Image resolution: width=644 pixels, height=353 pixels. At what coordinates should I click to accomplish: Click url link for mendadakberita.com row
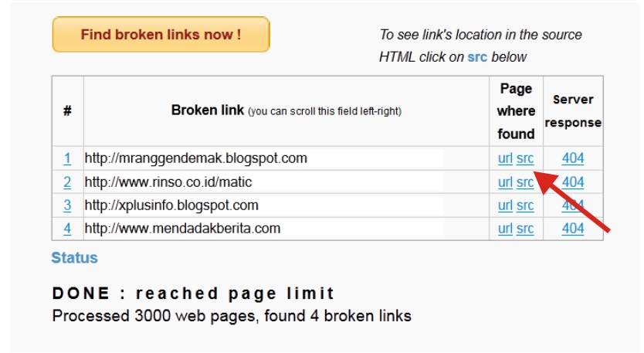click(505, 229)
